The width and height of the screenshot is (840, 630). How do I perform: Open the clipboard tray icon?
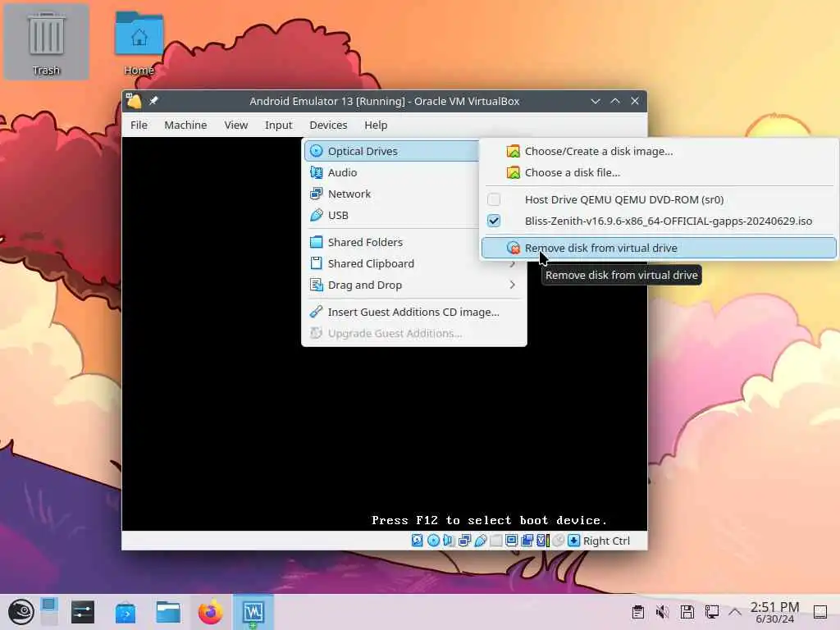click(x=637, y=612)
